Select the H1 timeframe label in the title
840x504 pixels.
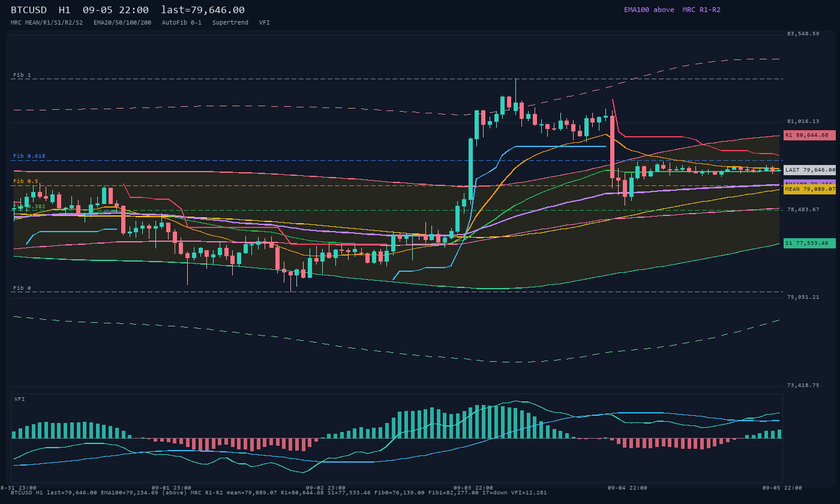(65, 10)
